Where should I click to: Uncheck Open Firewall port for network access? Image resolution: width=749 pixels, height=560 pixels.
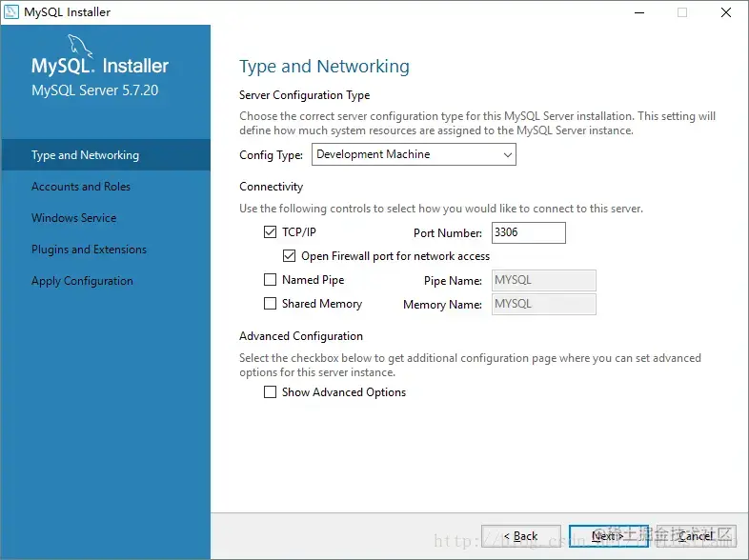289,256
